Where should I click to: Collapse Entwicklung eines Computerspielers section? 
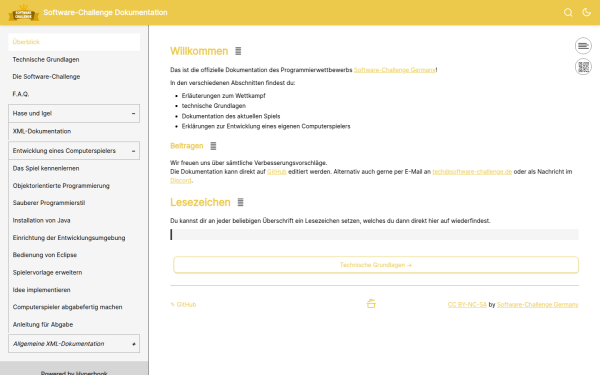(x=74, y=151)
